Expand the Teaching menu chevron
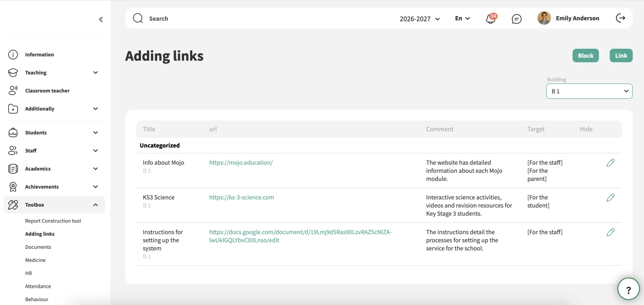 [x=95, y=73]
